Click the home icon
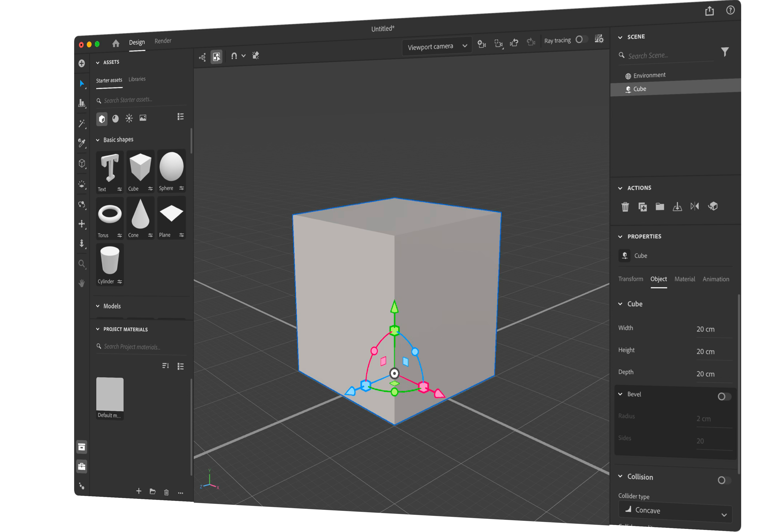This screenshot has width=766, height=532. [x=116, y=43]
